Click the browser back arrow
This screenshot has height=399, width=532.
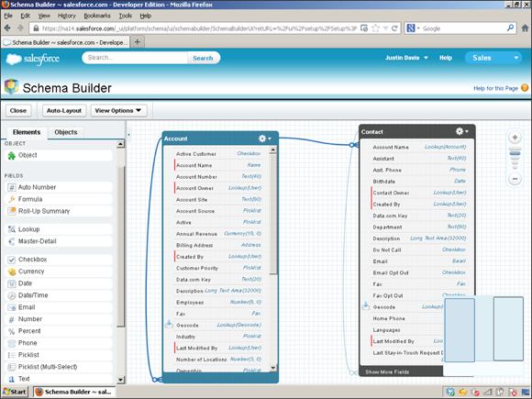point(7,28)
